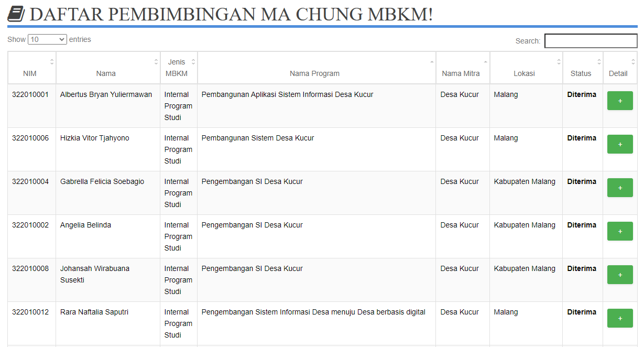Viewport: 644px width, 347px height.
Task: Sort by Nama Program column header
Action: point(316,68)
